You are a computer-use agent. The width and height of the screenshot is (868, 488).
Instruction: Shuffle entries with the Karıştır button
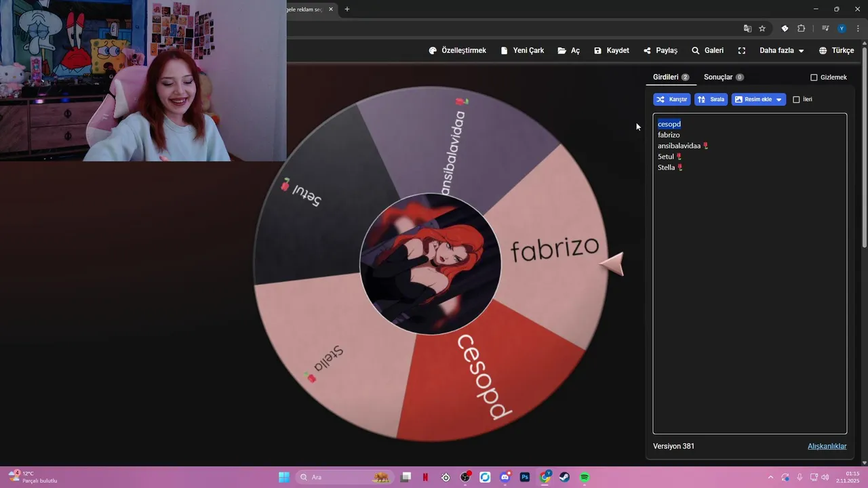coord(672,100)
